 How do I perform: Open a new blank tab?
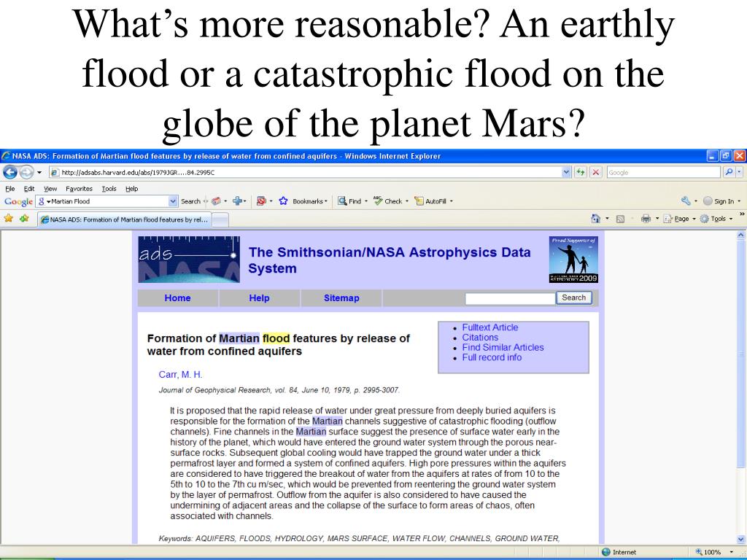pos(220,220)
